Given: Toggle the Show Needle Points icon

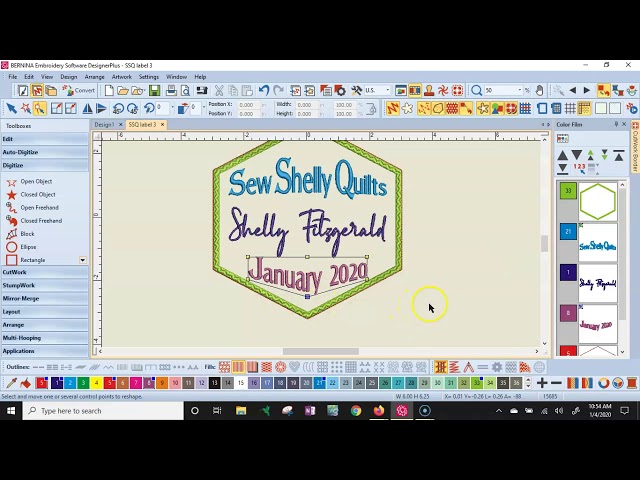Looking at the screenshot, I should pos(424,109).
